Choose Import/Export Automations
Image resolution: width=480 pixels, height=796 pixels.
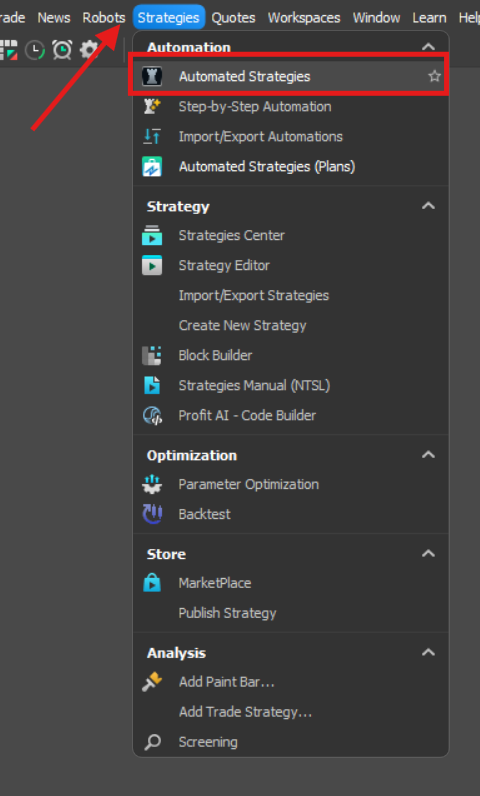click(x=291, y=136)
